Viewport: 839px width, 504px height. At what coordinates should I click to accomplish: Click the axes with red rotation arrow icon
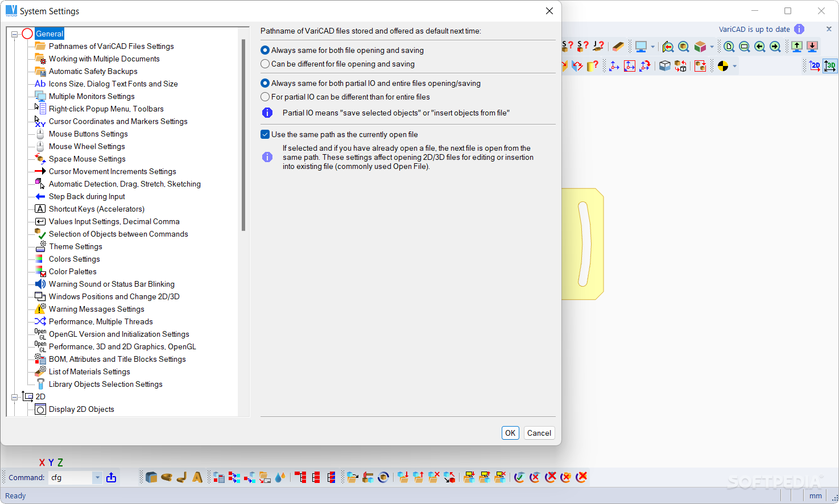645,66
